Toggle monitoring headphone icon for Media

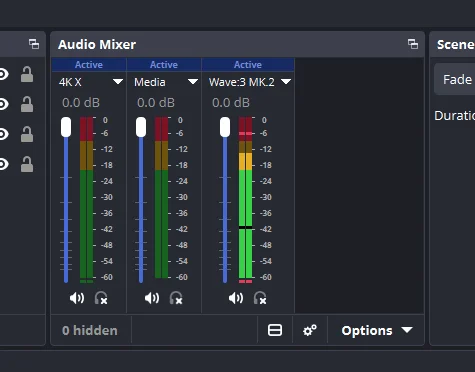[176, 298]
